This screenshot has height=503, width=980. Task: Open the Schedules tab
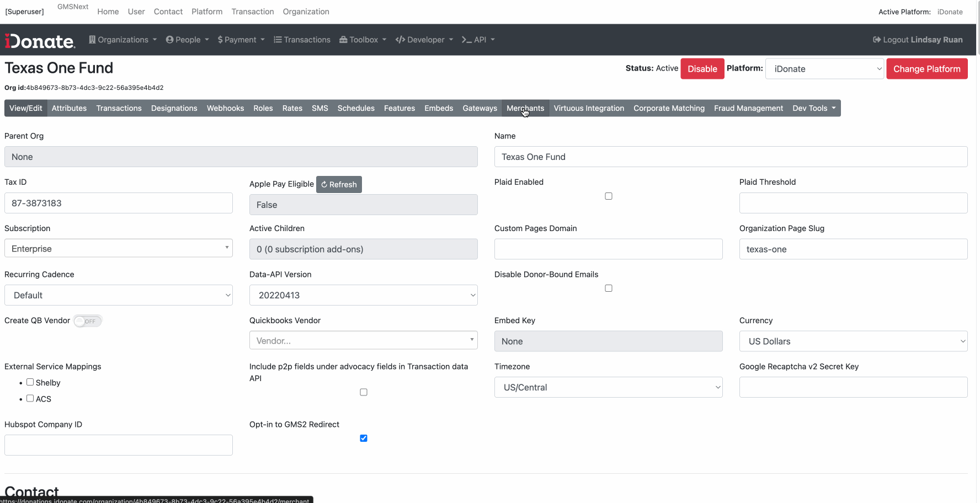(x=356, y=108)
